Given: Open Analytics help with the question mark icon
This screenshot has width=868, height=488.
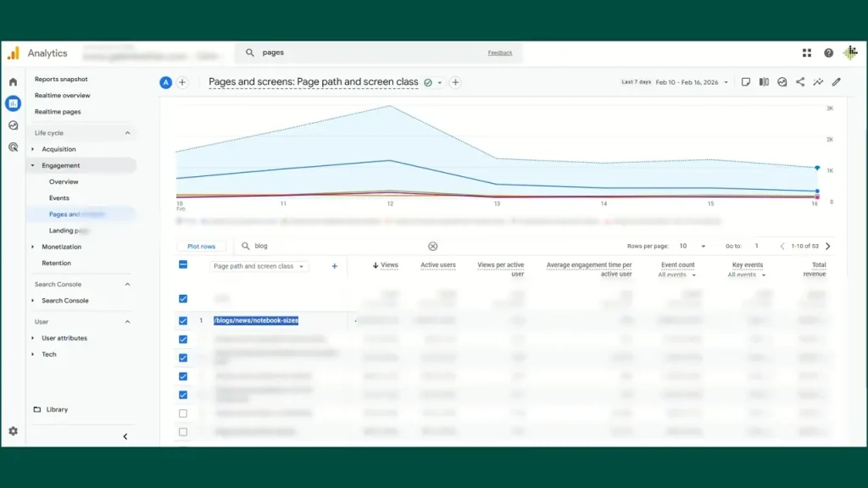Looking at the screenshot, I should (828, 53).
